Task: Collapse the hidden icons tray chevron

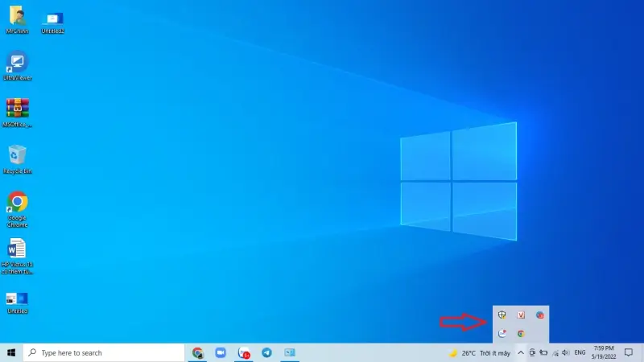Action: pyautogui.click(x=520, y=352)
